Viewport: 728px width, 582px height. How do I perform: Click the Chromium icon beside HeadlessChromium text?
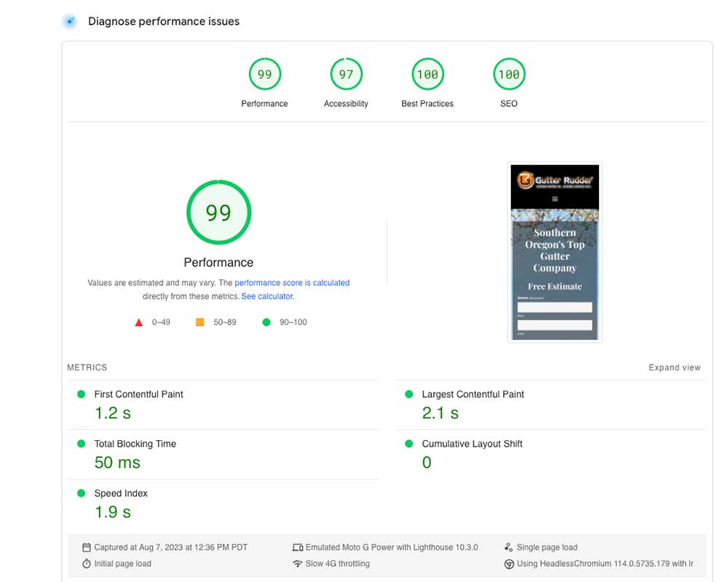click(509, 564)
